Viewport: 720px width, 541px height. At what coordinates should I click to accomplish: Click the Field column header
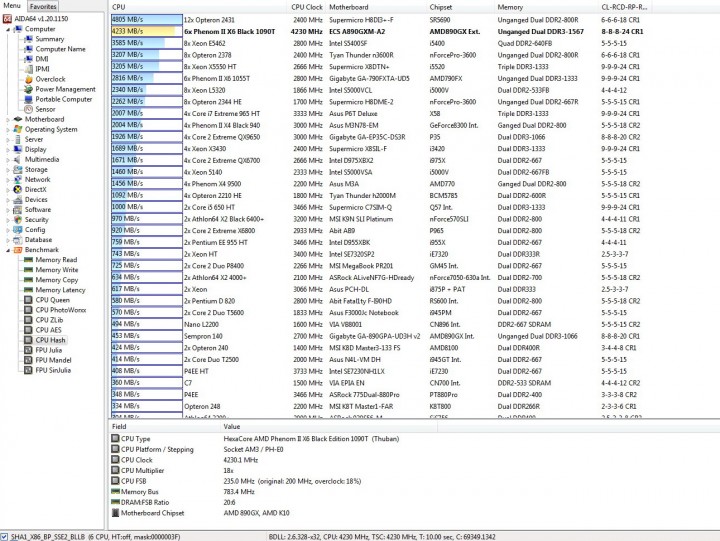tap(165, 427)
